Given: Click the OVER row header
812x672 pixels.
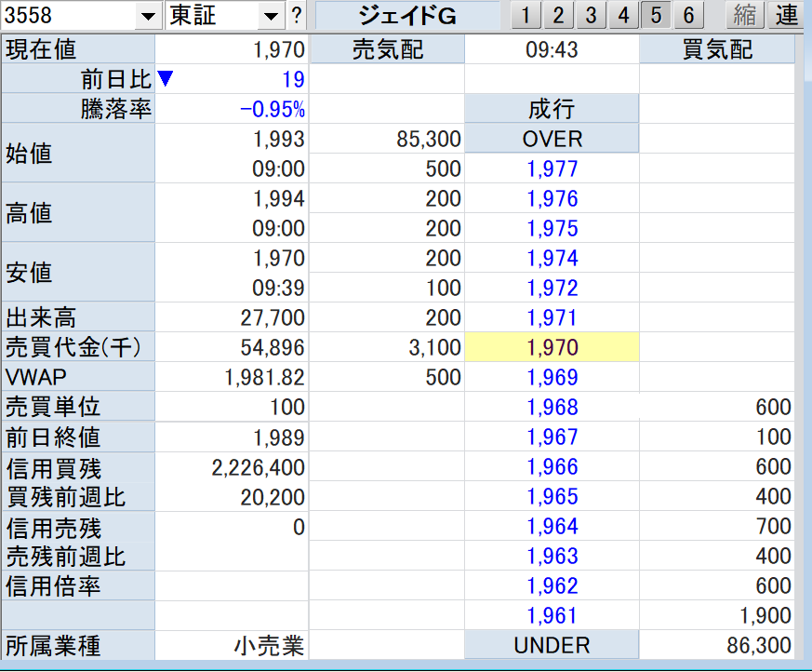Looking at the screenshot, I should pos(552,140).
